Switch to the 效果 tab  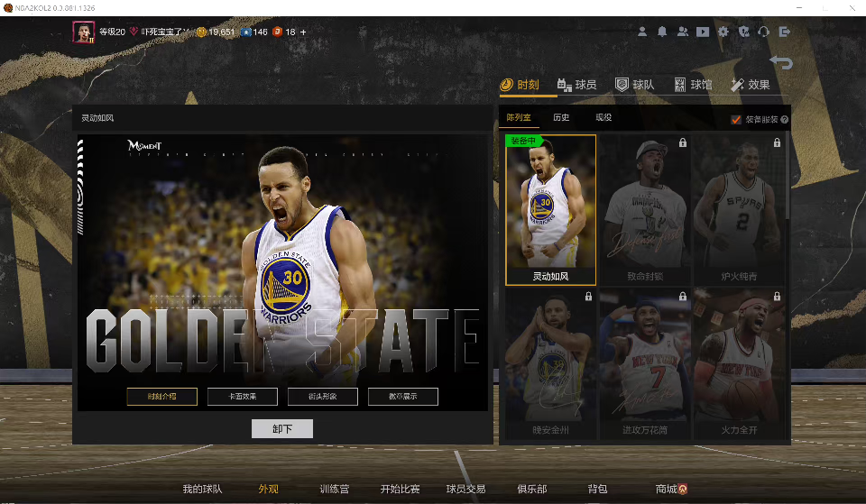point(750,85)
